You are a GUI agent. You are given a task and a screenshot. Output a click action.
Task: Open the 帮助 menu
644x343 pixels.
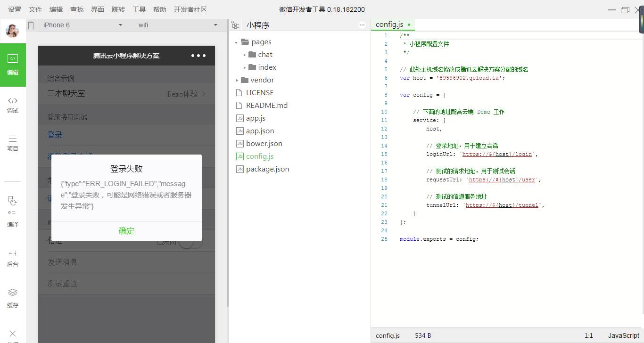(160, 9)
